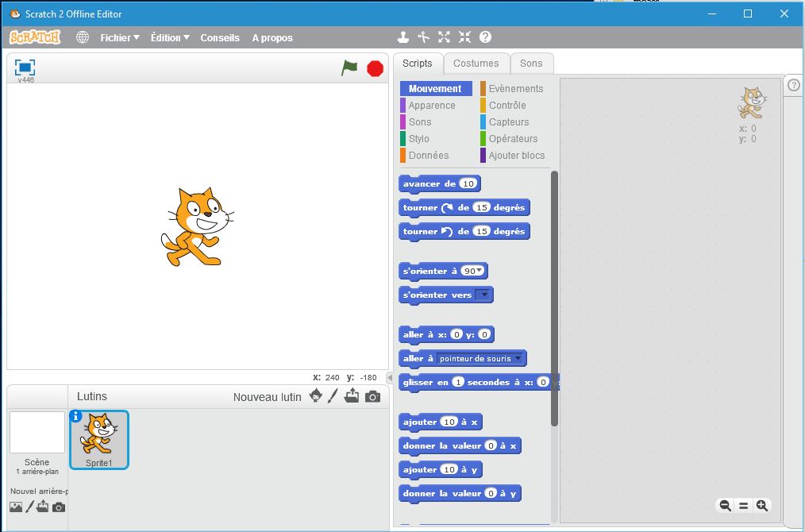Open the Fichier menu
Viewport: 805px width, 532px height.
tap(120, 37)
